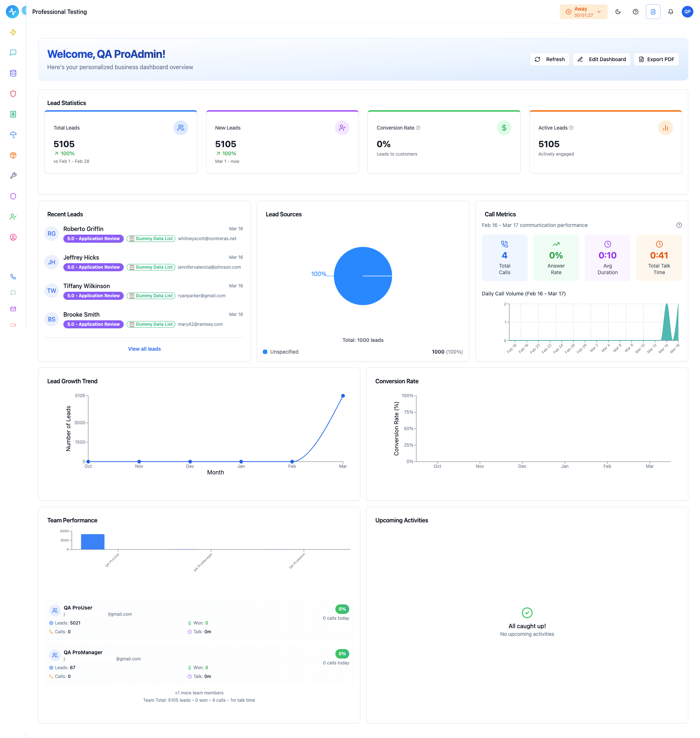
Task: Click the umbrella icon in sidebar
Action: [13, 135]
